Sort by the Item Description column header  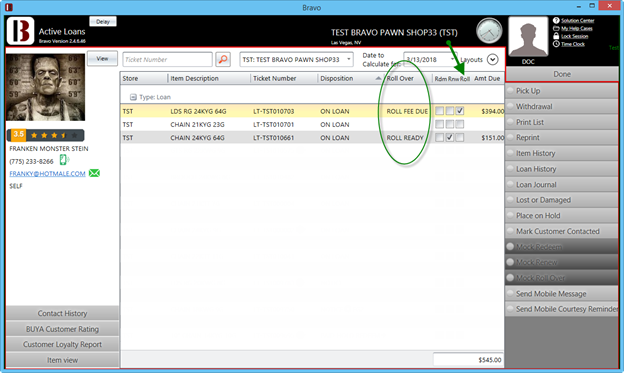209,78
